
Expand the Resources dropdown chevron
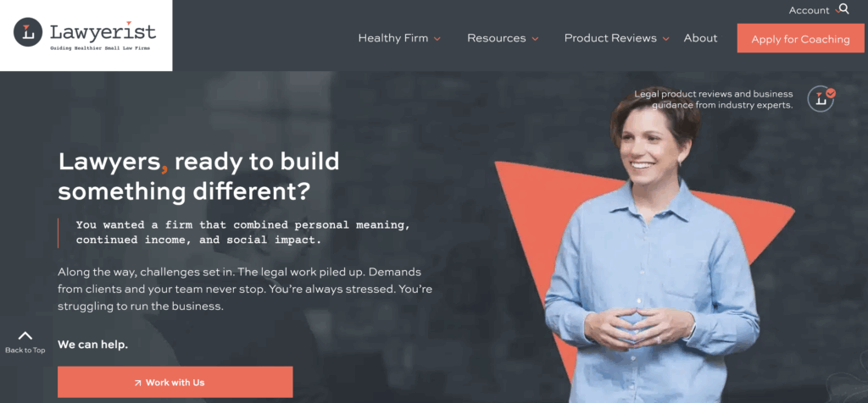point(536,39)
